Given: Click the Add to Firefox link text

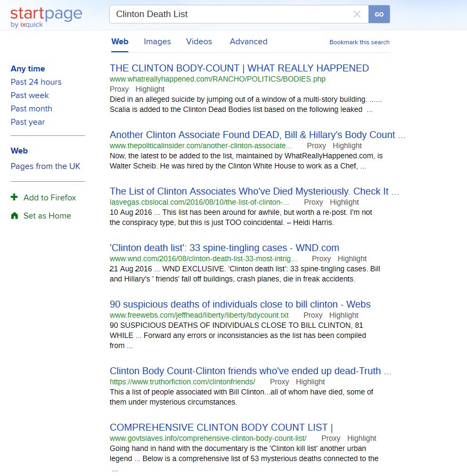Looking at the screenshot, I should coord(50,198).
